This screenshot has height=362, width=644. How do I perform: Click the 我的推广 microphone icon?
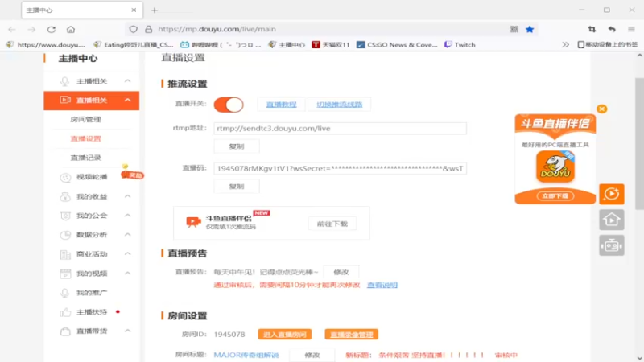tap(65, 293)
